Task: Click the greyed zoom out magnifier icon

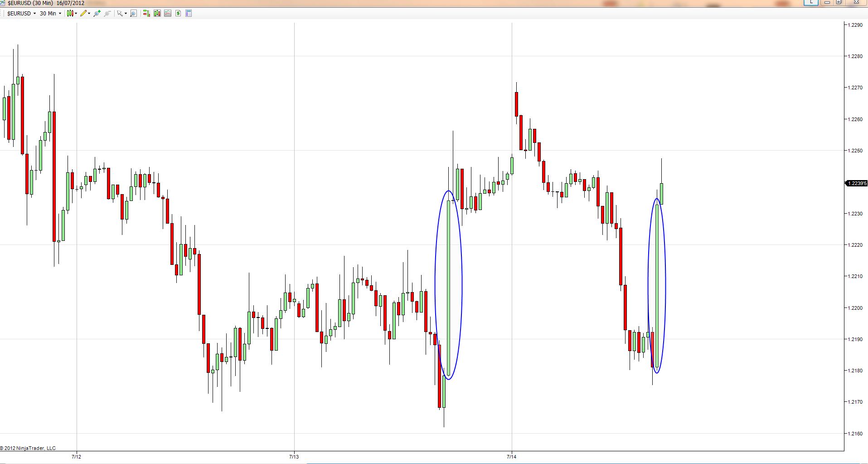Action: click(107, 14)
